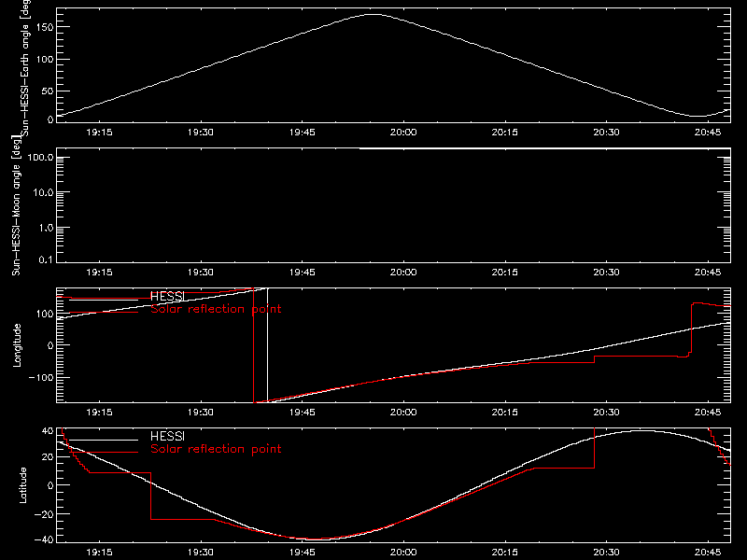Click the 100 tick on Earth angle axis
The height and width of the screenshot is (560, 747).
[x=45, y=59]
